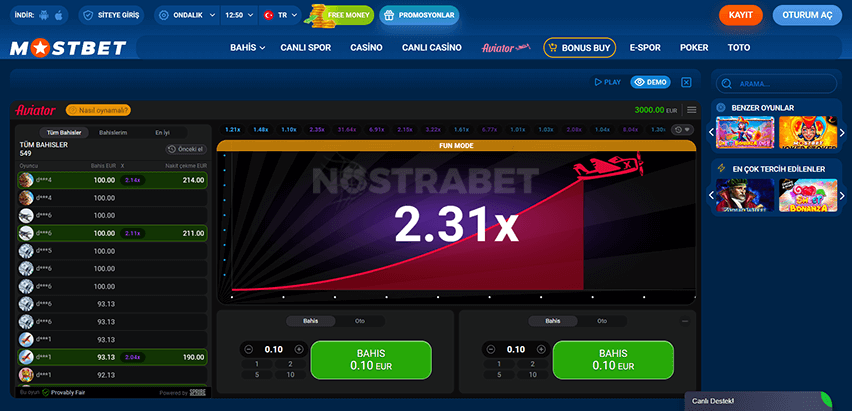
Task: Increase left bet amount with plus
Action: click(x=298, y=350)
